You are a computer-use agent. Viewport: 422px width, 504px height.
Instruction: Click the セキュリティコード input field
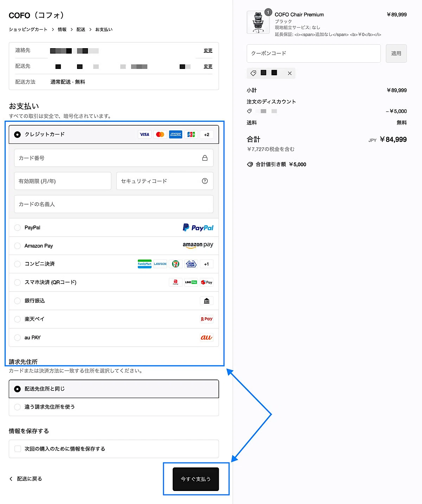coord(165,181)
